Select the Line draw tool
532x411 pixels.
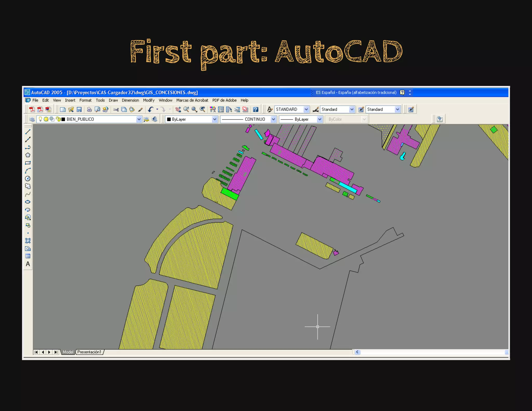tap(28, 132)
